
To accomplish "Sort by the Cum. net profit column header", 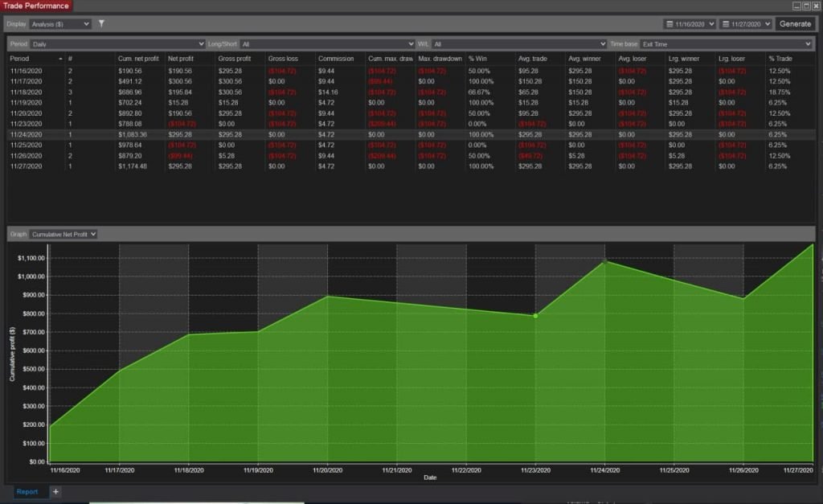I will click(137, 59).
